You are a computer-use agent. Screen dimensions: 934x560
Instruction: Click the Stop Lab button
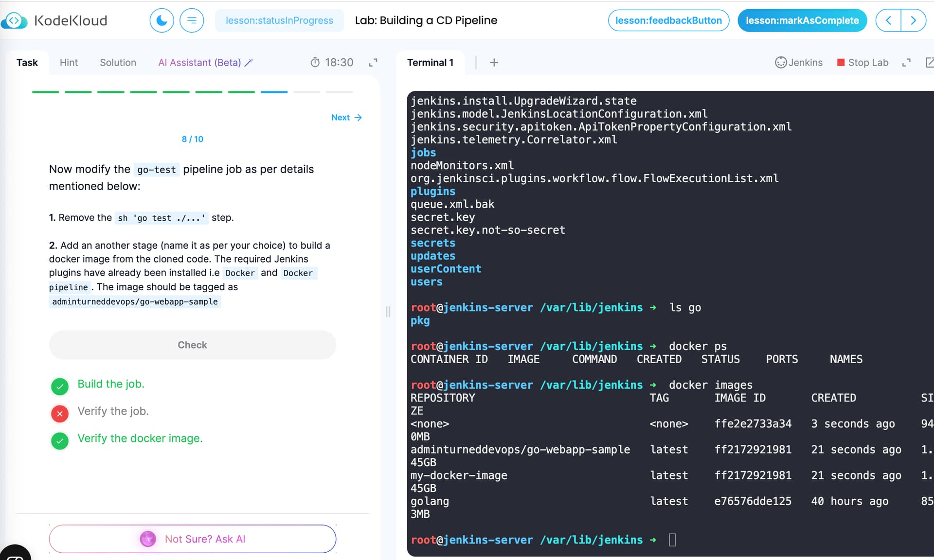click(862, 62)
